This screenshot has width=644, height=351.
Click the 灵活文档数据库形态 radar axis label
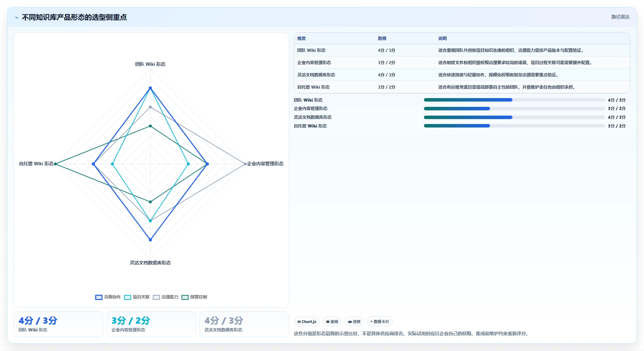(150, 263)
